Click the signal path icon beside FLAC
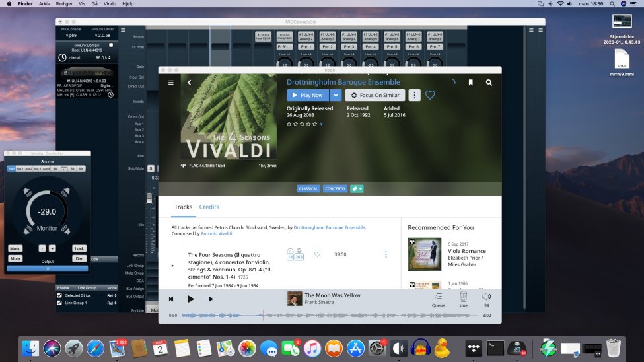The width and height of the screenshot is (644, 362). (x=183, y=166)
